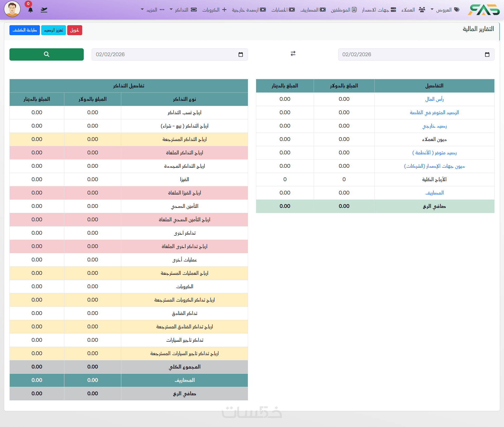
Task: Open the رأس المال link
Action: [x=434, y=99]
